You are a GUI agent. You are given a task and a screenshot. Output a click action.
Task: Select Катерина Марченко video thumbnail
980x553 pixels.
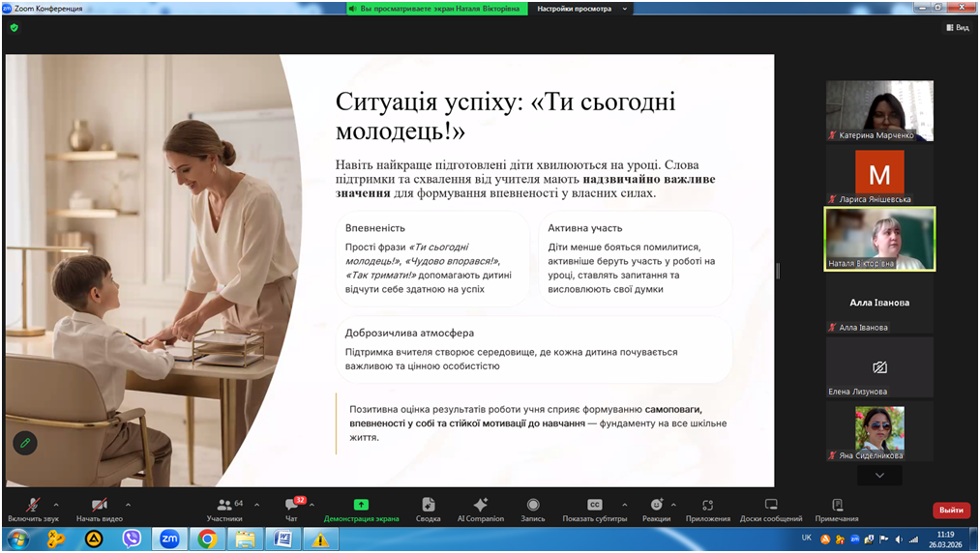tap(879, 110)
